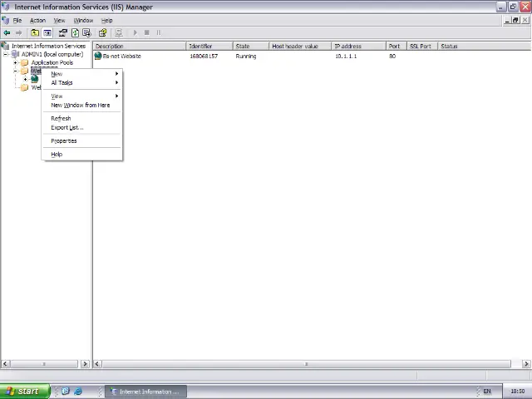Select Application Pools in the tree
The image size is (532, 399).
[x=52, y=63]
